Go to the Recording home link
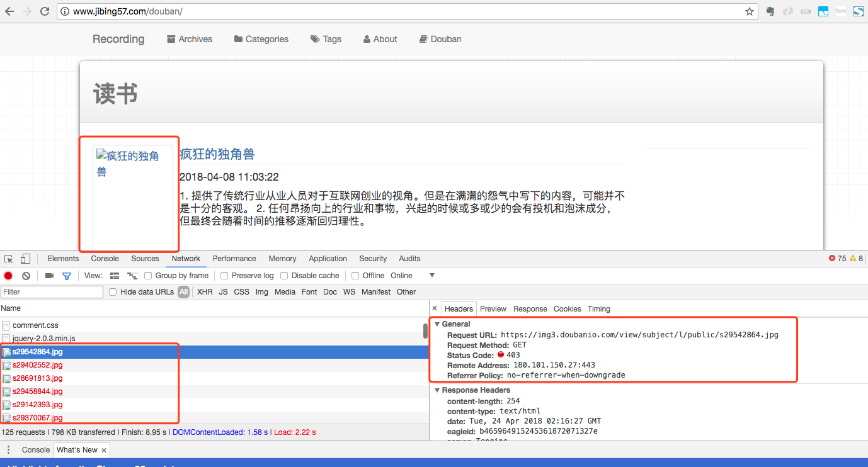This screenshot has width=868, height=467. click(x=118, y=39)
